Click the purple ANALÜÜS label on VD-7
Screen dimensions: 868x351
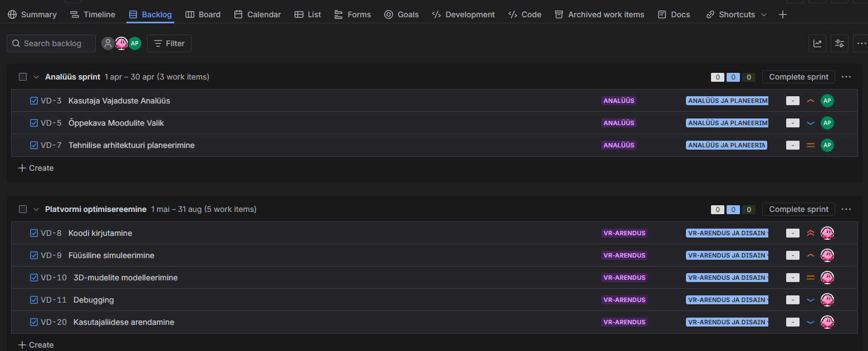619,145
